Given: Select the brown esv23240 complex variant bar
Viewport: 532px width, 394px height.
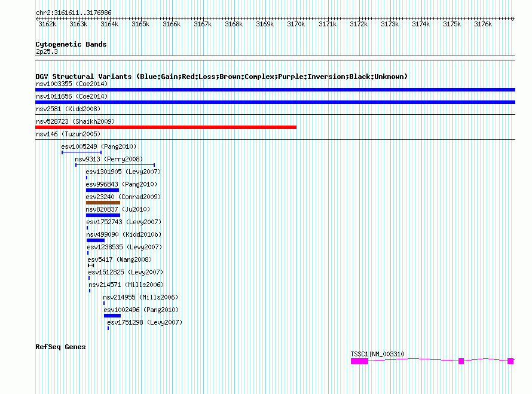Looking at the screenshot, I should pos(103,203).
